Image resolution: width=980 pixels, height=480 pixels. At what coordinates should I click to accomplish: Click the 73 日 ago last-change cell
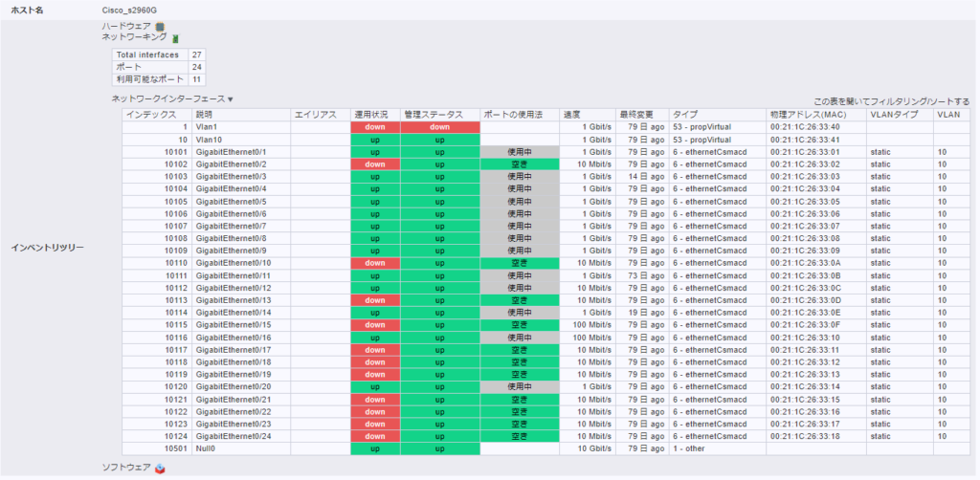tap(642, 275)
